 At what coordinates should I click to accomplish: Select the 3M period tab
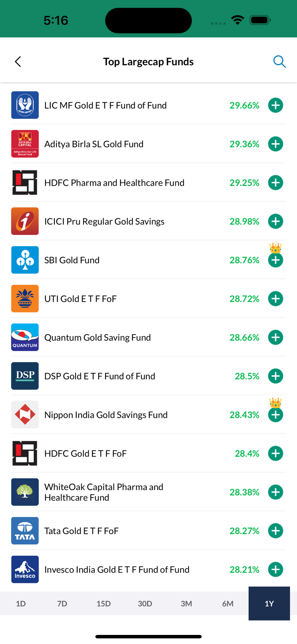(186, 604)
